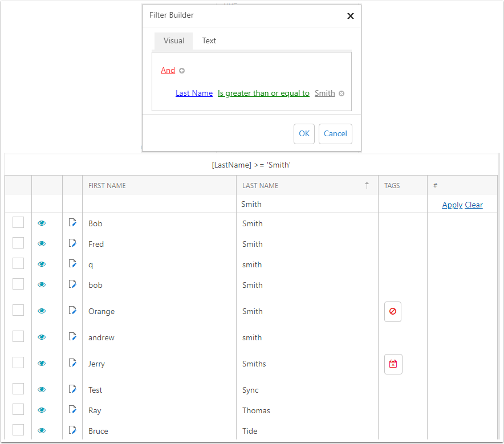The width and height of the screenshot is (504, 444).
Task: Click the eye icon for Bob Smith
Action: (x=42, y=223)
